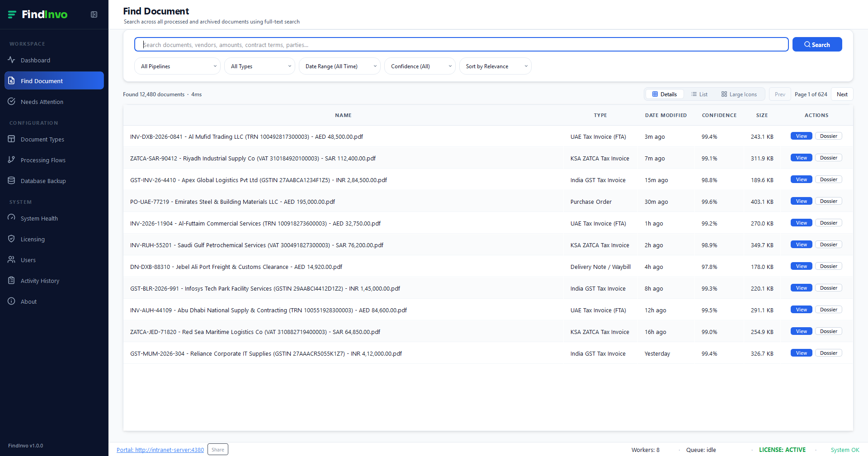This screenshot has width=868, height=456.
Task: Click 'Workers: 8' status entry
Action: pyautogui.click(x=645, y=450)
